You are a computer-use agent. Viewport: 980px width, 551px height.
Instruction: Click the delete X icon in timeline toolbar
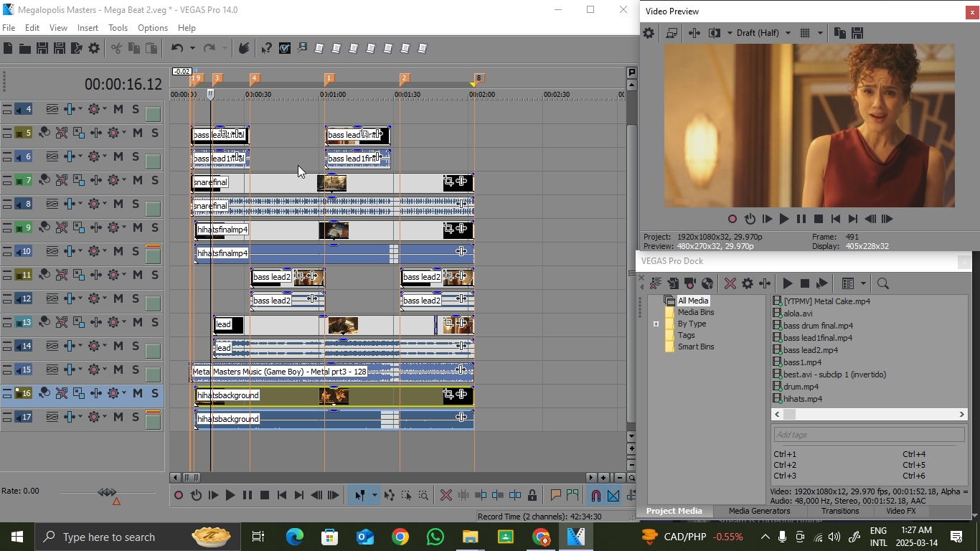[x=446, y=495]
